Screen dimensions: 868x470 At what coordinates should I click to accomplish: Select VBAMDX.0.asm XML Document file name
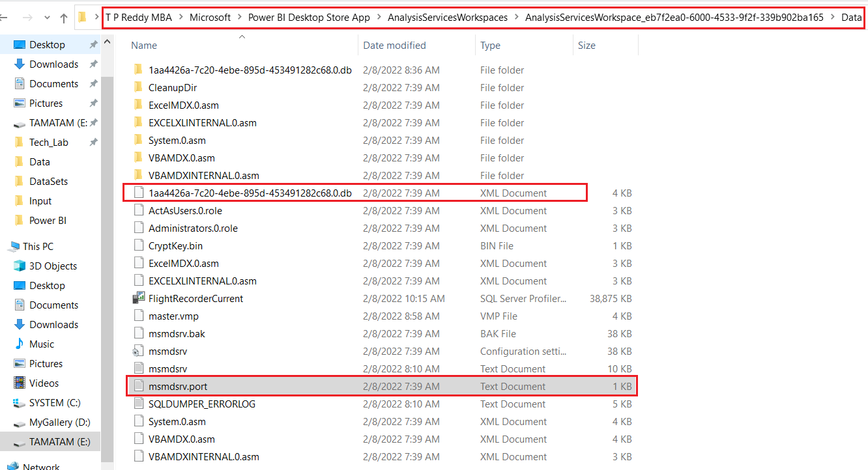tap(182, 439)
